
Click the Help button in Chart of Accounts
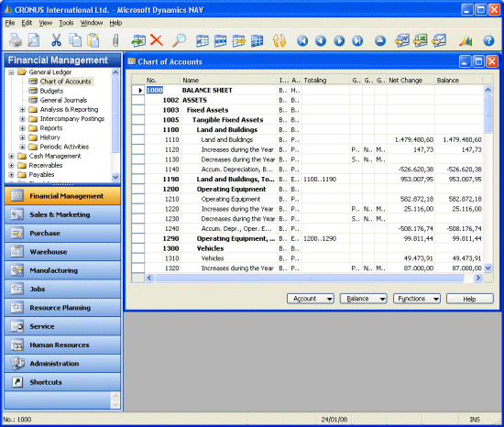469,299
